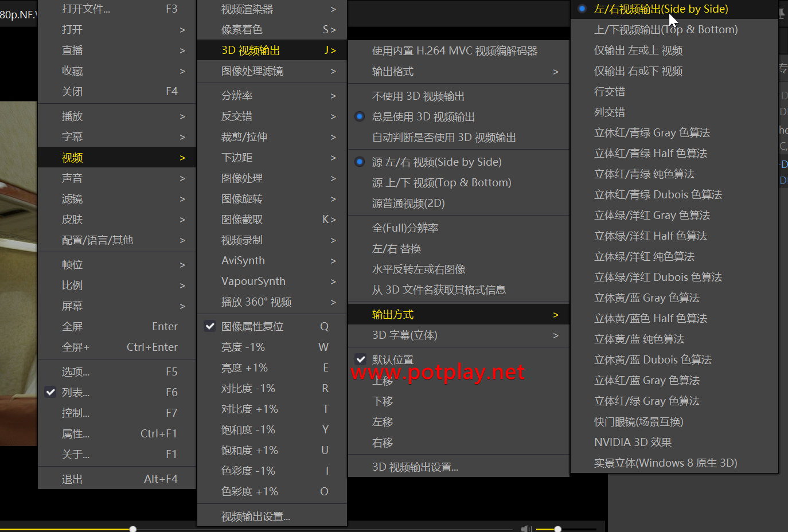Viewport: 788px width, 532px height.
Task: Open 选项... preferences
Action: [117, 372]
